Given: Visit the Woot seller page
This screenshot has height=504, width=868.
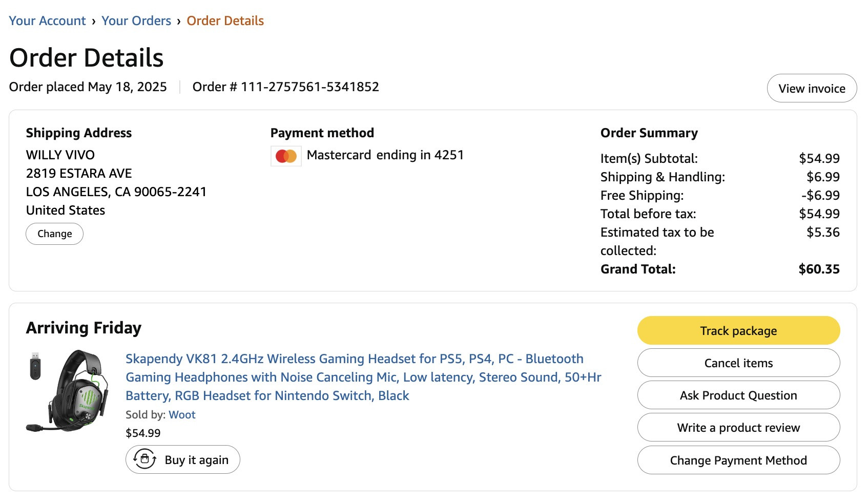Looking at the screenshot, I should pyautogui.click(x=182, y=414).
